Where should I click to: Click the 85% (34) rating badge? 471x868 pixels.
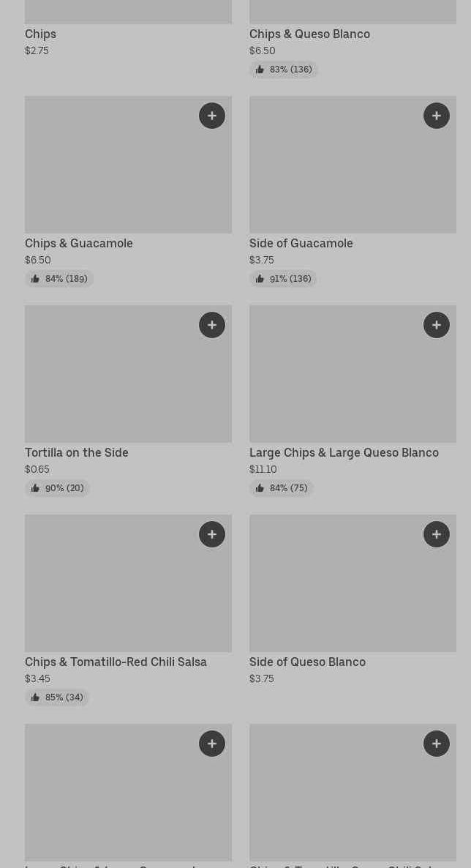point(57,697)
